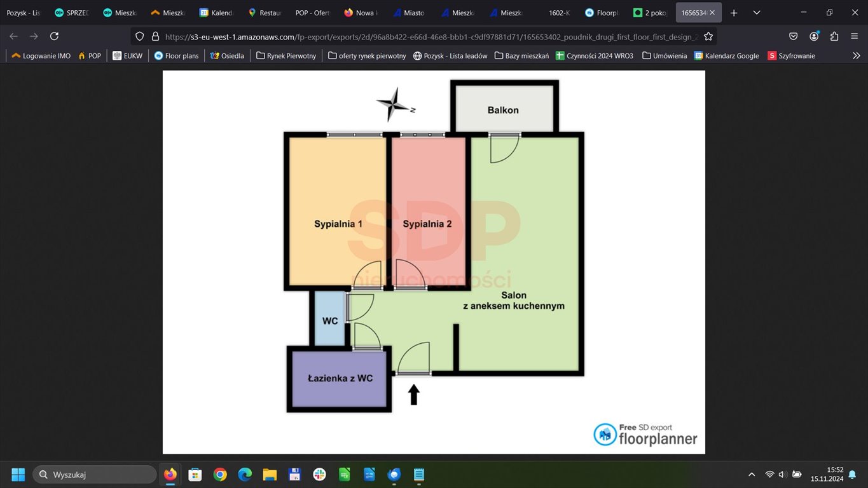868x488 pixels.
Task: Click the floor plan image
Action: tap(434, 262)
